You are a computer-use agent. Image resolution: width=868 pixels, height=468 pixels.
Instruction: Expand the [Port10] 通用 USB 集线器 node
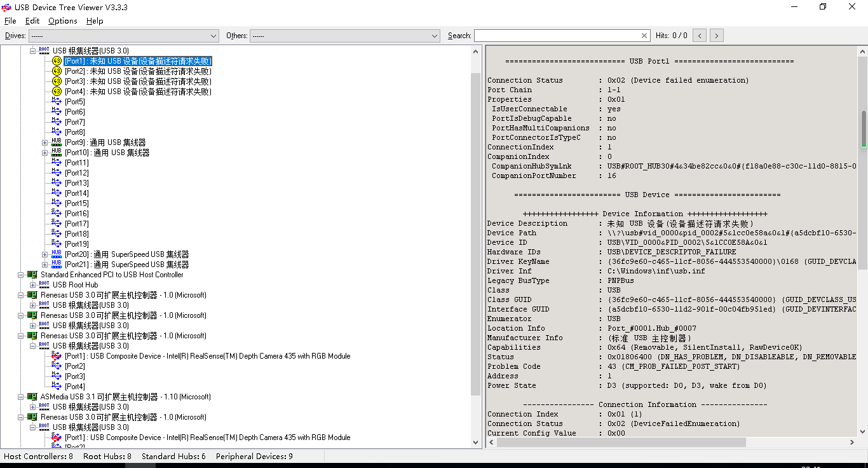[x=45, y=153]
